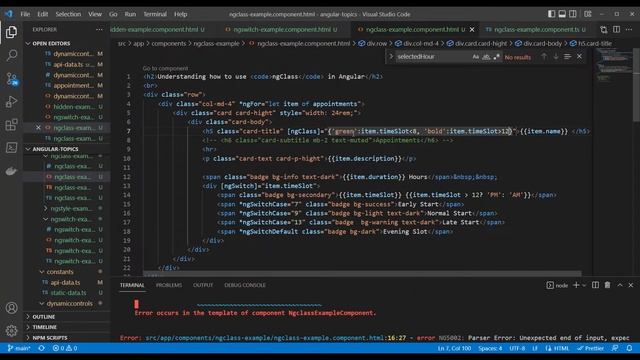The width and height of the screenshot is (640, 360).
Task: Open the terminal-shaped activity bar icon
Action: [11, 147]
